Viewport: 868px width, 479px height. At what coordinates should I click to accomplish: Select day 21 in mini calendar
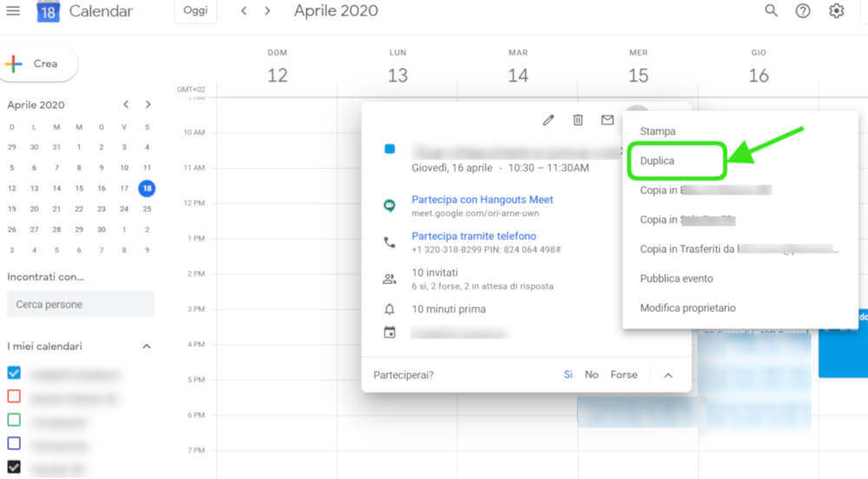click(56, 209)
